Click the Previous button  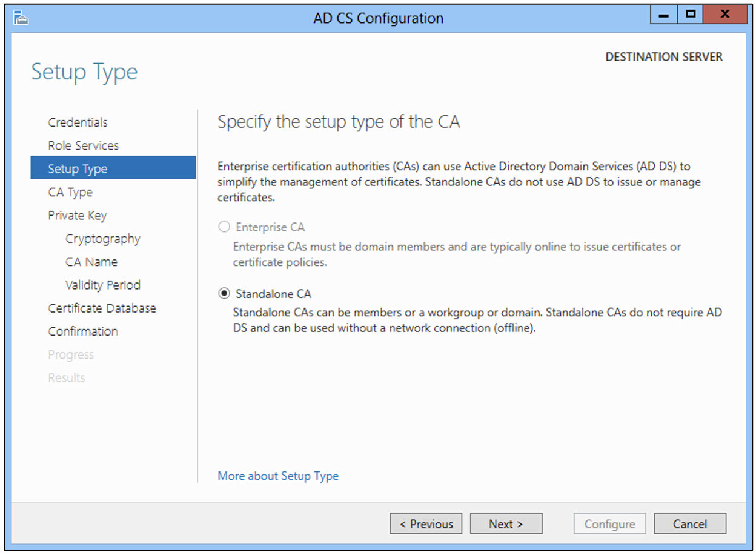click(426, 524)
